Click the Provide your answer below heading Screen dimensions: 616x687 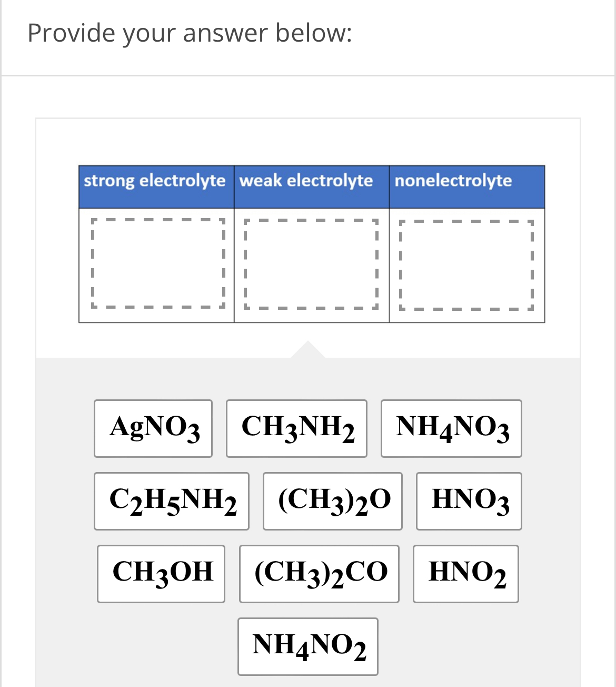pos(190,33)
